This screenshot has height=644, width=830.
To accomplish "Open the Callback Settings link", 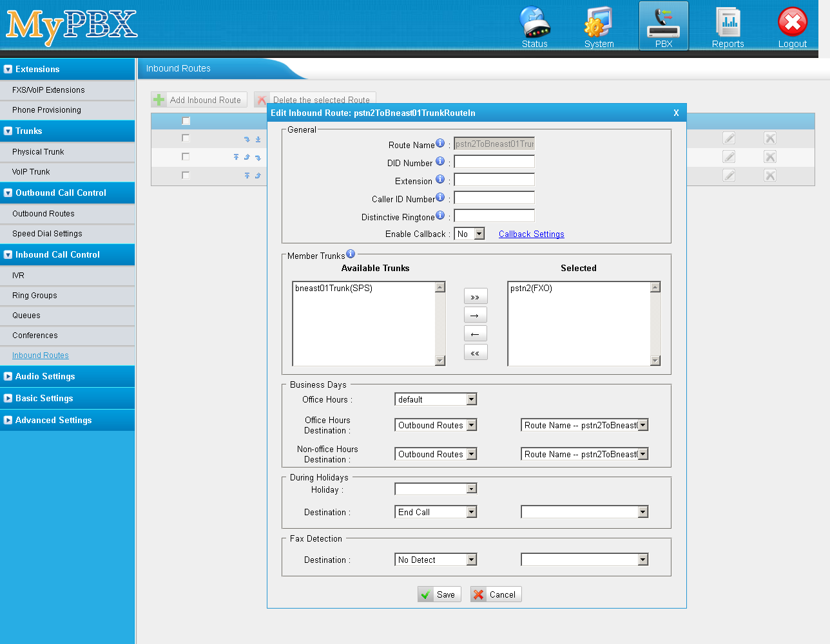I will pyautogui.click(x=531, y=234).
